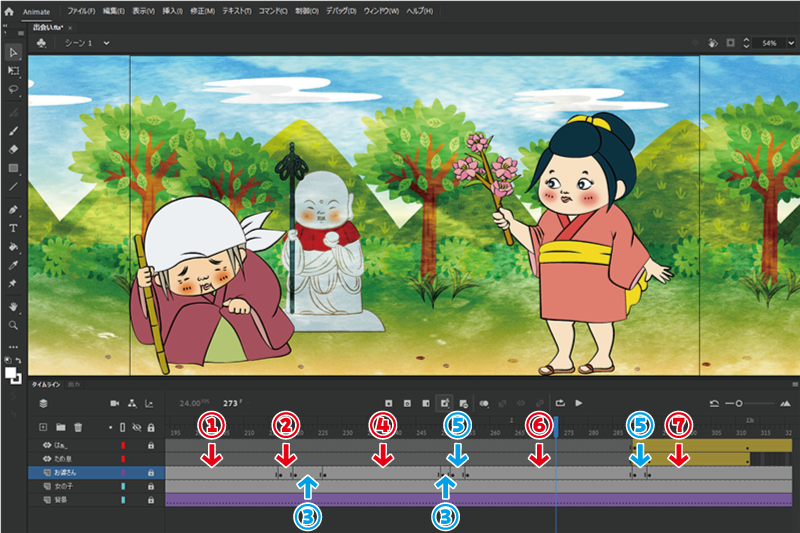The height and width of the screenshot is (533, 800).
Task: Select the Lasso tool
Action: 13,88
